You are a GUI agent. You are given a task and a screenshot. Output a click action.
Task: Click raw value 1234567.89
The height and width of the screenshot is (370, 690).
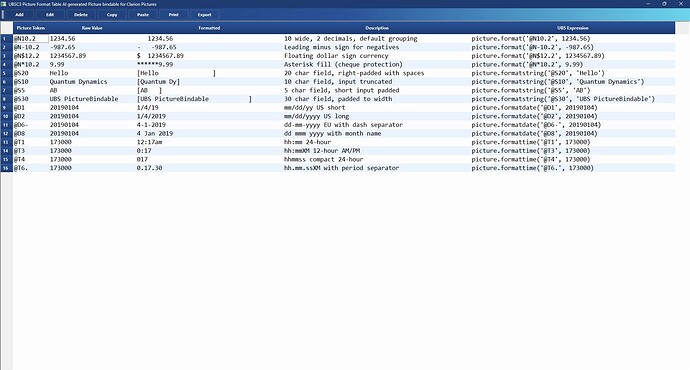point(68,56)
